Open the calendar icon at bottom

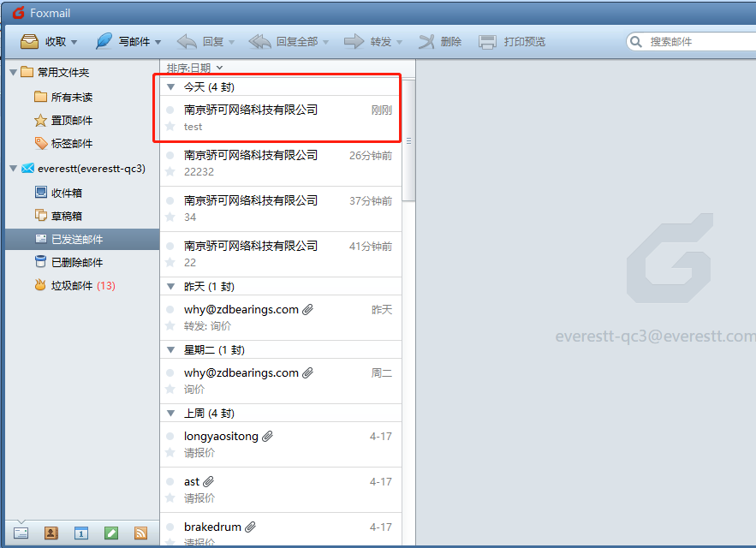coord(80,533)
